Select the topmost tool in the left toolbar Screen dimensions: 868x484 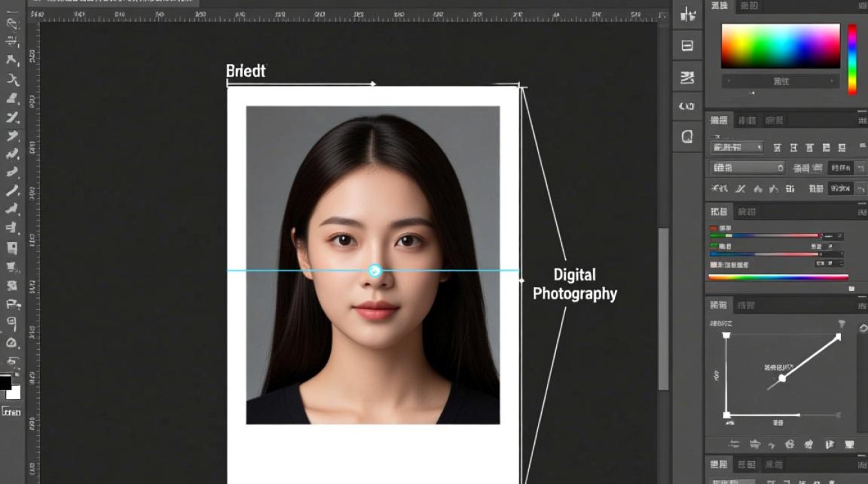click(x=12, y=23)
